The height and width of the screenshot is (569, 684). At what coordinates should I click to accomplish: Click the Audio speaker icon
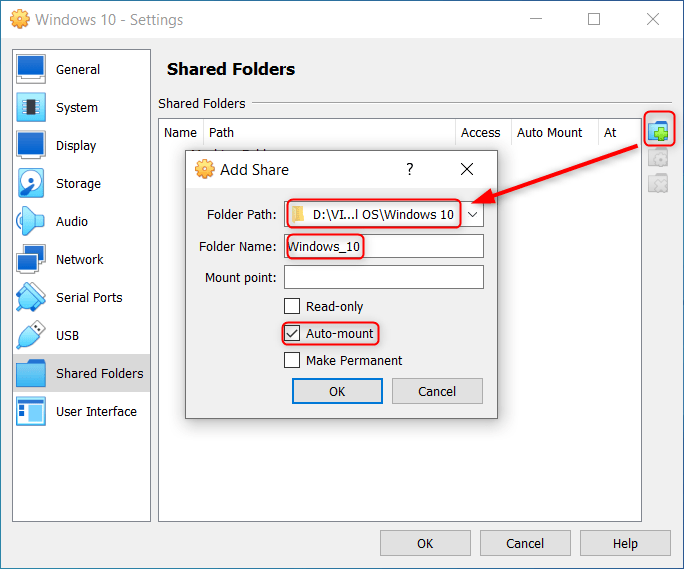coord(31,221)
